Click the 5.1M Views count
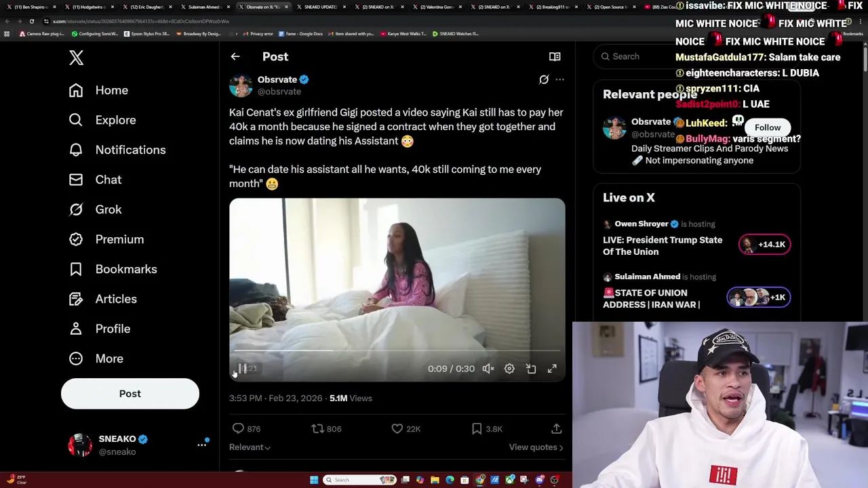The width and height of the screenshot is (868, 488). tap(351, 399)
